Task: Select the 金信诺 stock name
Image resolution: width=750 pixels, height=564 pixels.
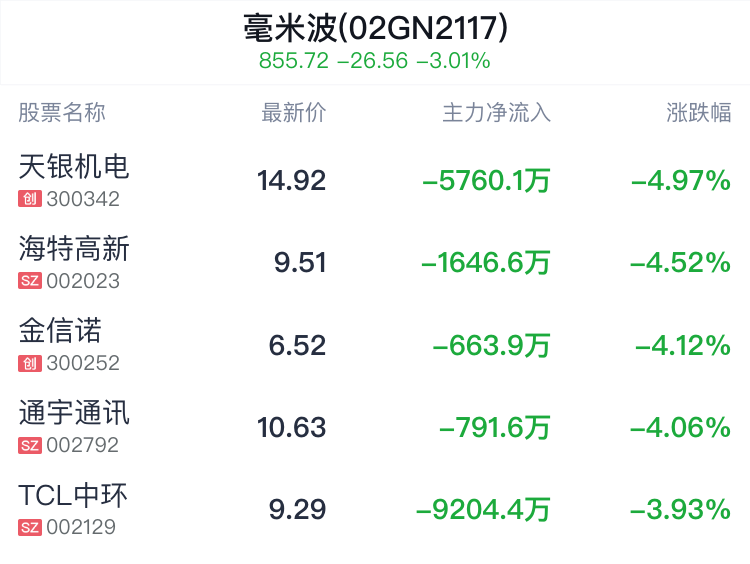Action: coord(60,330)
